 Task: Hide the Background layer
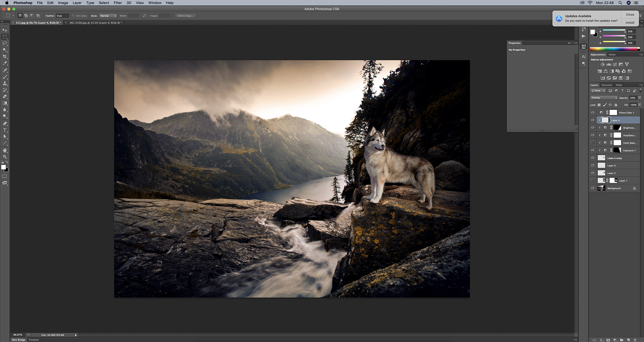coord(592,188)
